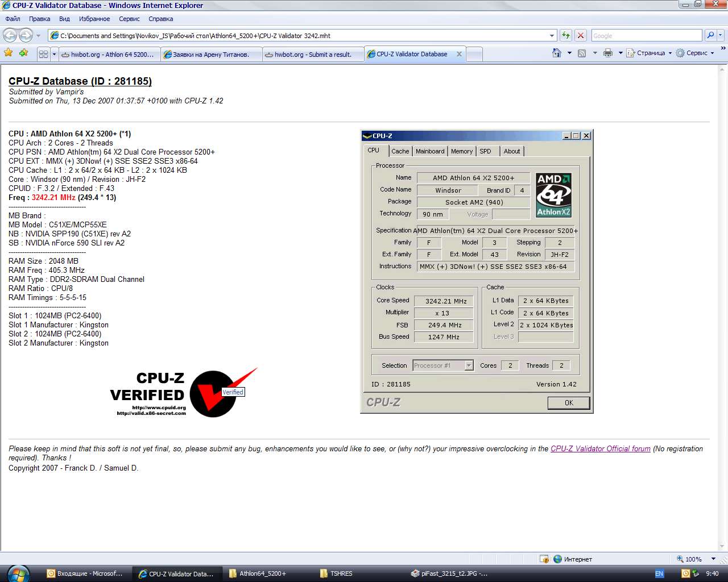Click the Print icon in command bar
Viewport: 728px width, 582px height.
coord(608,53)
